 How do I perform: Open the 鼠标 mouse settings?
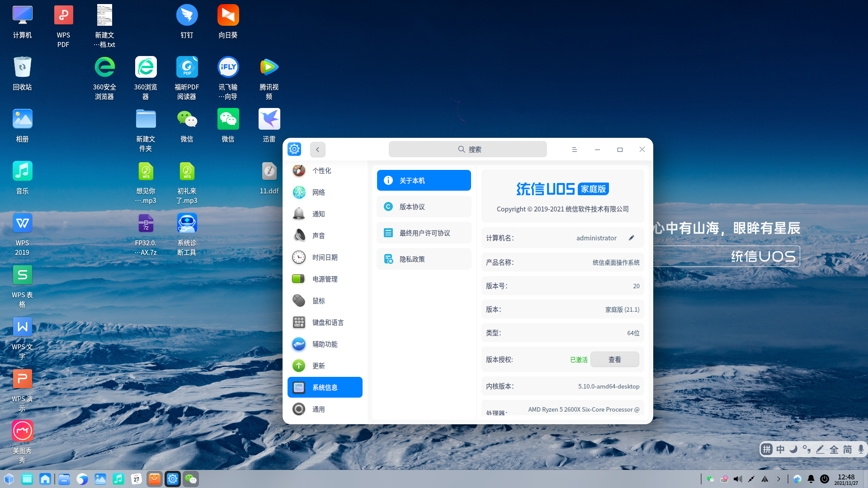point(325,301)
